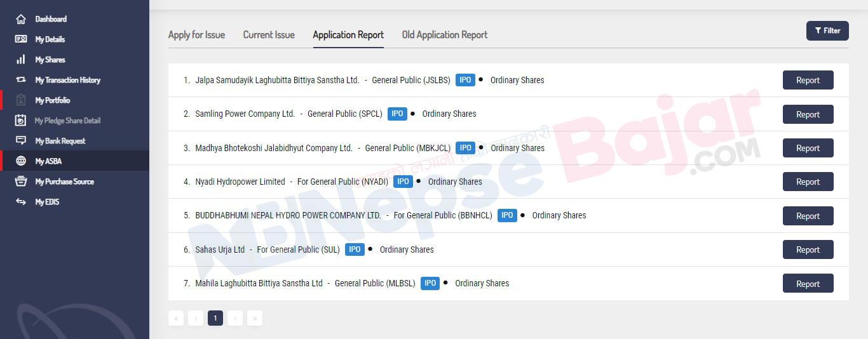Click the My Pledge Share Detail icon
This screenshot has height=339, width=868.
[21, 121]
